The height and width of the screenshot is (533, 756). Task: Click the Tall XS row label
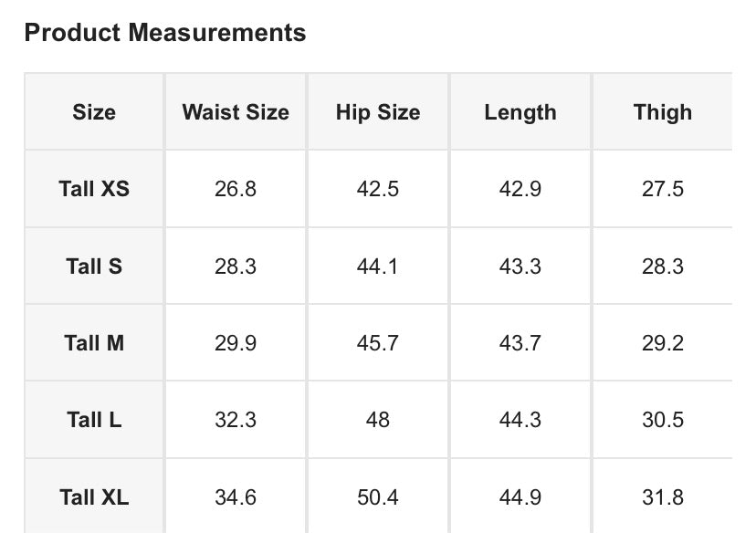click(94, 189)
